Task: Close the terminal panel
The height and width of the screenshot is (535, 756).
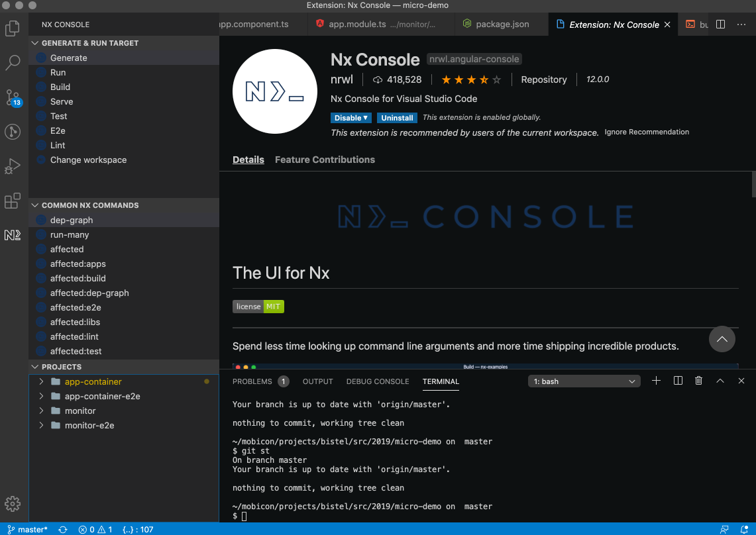Action: [x=741, y=381]
